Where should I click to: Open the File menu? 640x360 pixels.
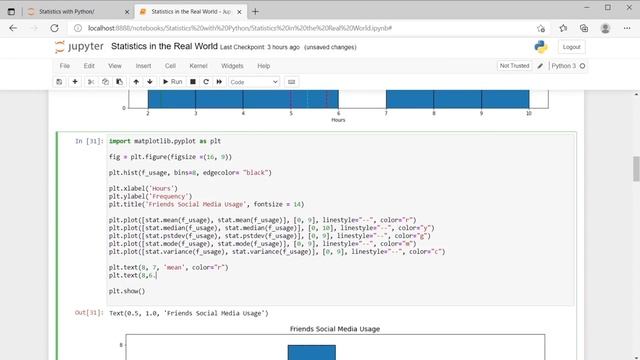coord(65,66)
